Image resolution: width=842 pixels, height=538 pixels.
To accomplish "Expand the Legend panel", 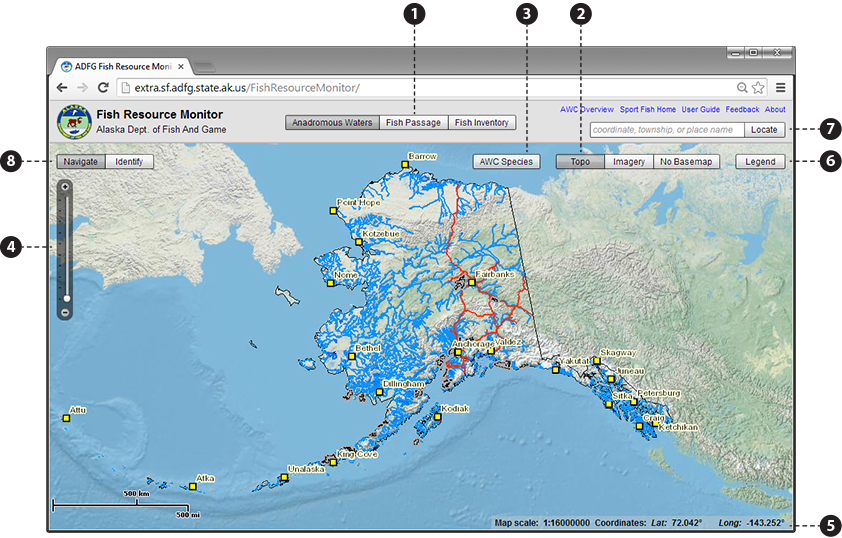I will [760, 161].
